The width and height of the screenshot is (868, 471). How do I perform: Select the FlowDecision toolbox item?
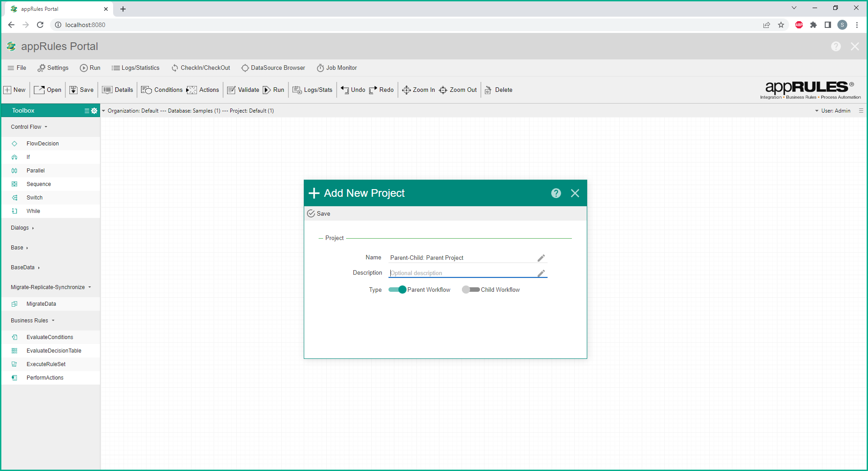42,144
